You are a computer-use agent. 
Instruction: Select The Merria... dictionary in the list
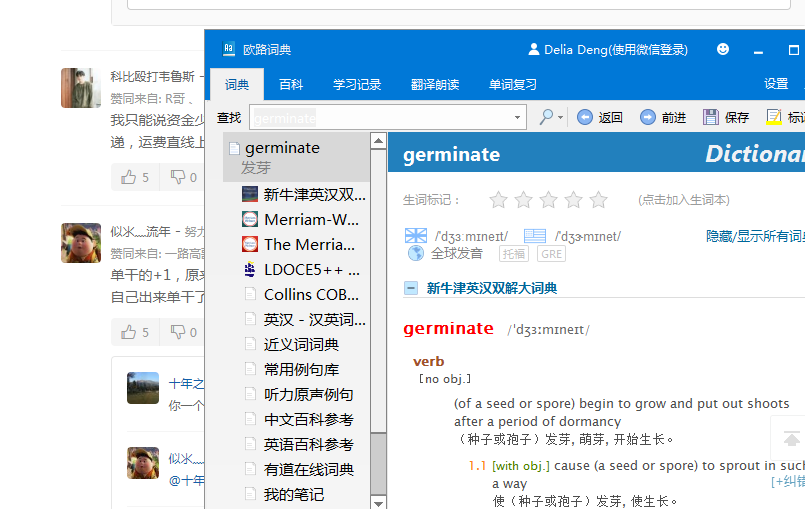tap(299, 244)
